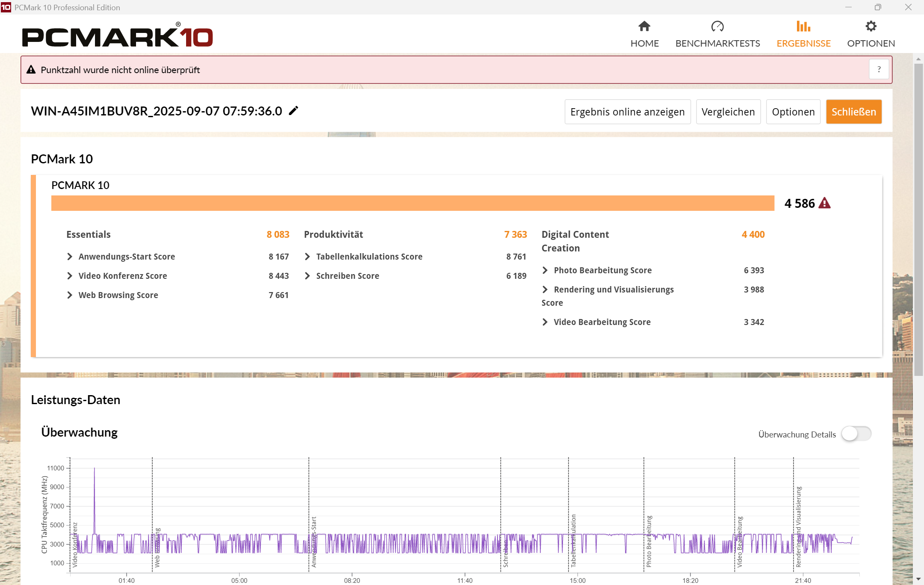Screen dimensions: 924x585
Task: Click the orange PCMark 10 score bar
Action: tap(413, 203)
